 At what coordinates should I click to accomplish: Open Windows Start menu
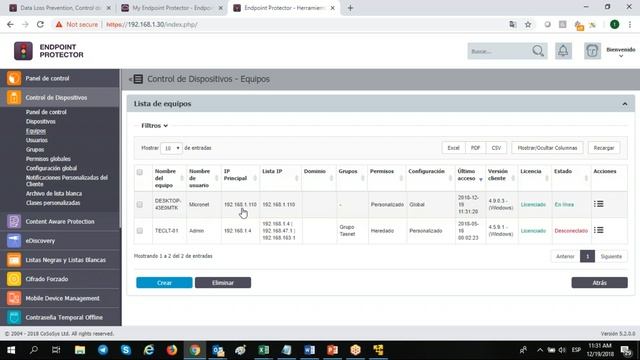11,350
